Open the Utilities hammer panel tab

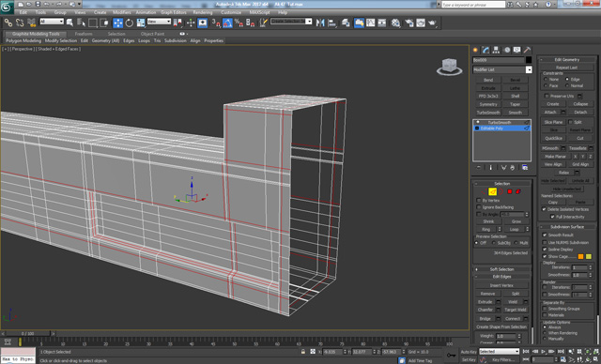[x=528, y=50]
